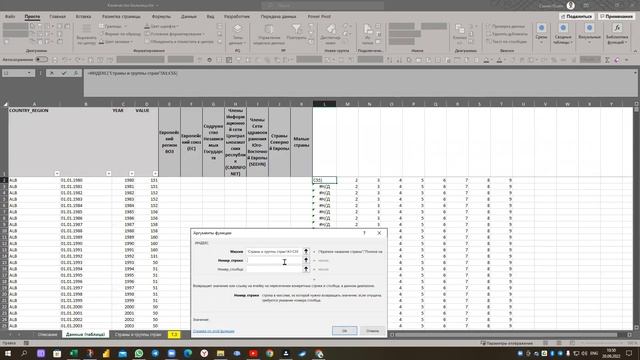
Task: Open the help question mark in the dialog
Action: pyautogui.click(x=364, y=233)
